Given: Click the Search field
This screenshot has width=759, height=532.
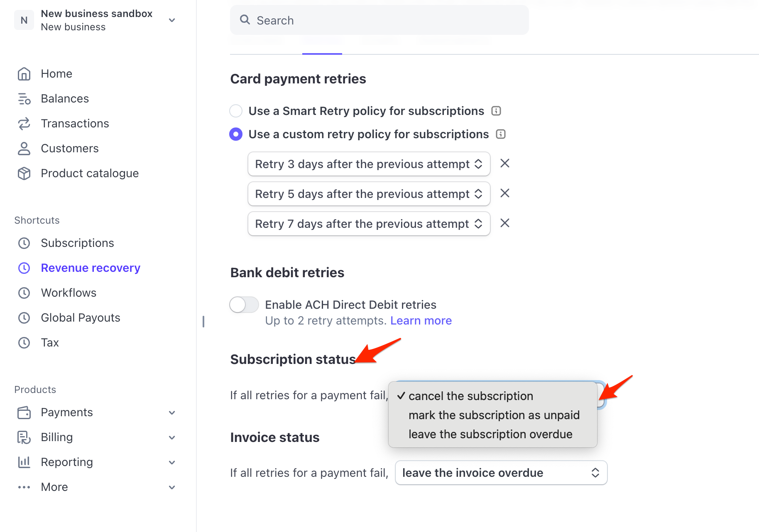Looking at the screenshot, I should pos(379,20).
